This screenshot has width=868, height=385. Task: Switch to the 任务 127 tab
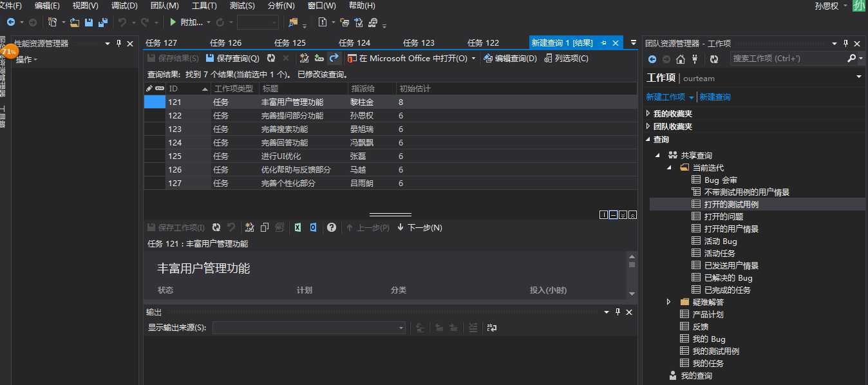[x=162, y=43]
